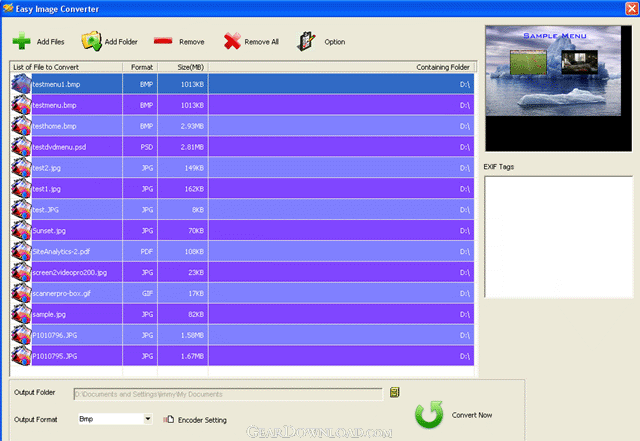The image size is (640, 441).
Task: Click the file icon beside testmenu.bmp
Action: [x=21, y=105]
